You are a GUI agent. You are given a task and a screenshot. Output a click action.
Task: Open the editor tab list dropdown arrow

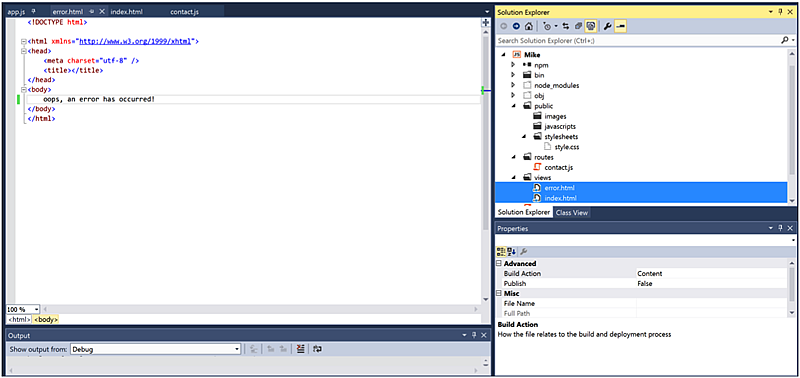coord(487,12)
